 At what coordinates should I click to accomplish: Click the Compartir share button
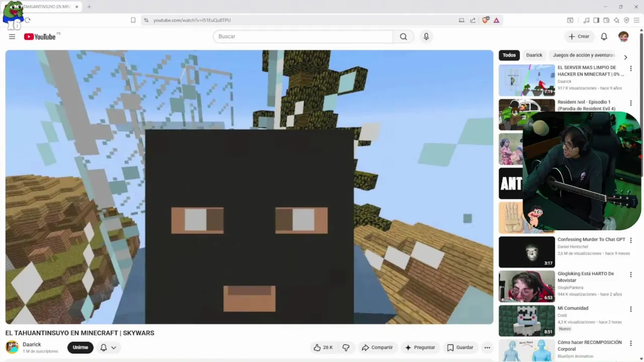(377, 347)
